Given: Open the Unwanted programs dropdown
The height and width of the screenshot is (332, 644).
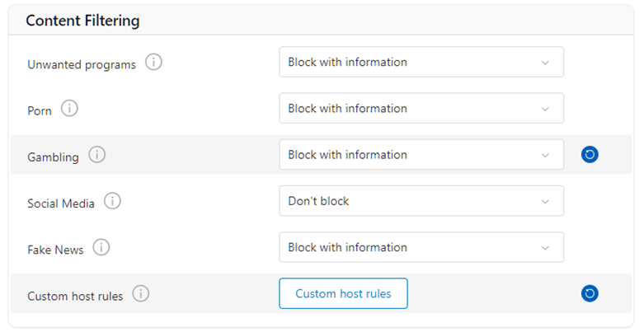Looking at the screenshot, I should point(421,62).
